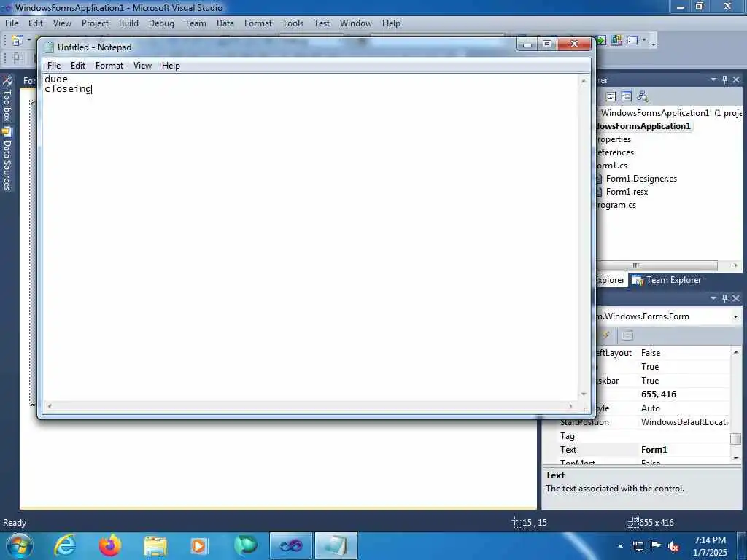Image resolution: width=747 pixels, height=560 pixels.
Task: Open Visual Studio Window menu
Action: pos(355,23)
